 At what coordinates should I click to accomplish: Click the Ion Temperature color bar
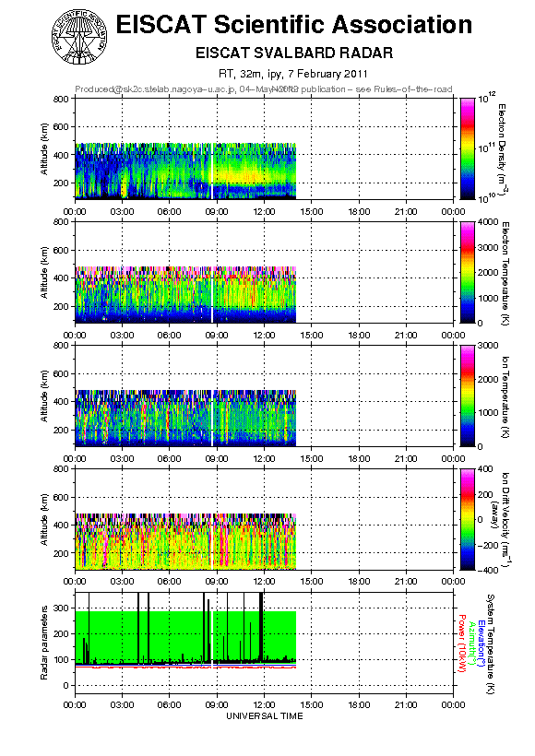[468, 396]
